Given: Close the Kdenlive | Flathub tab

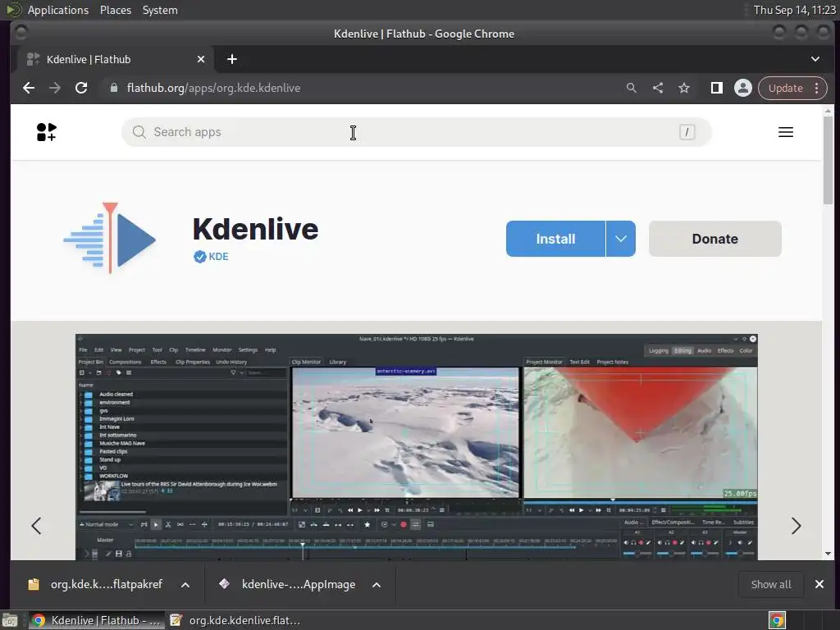Looking at the screenshot, I should [201, 59].
